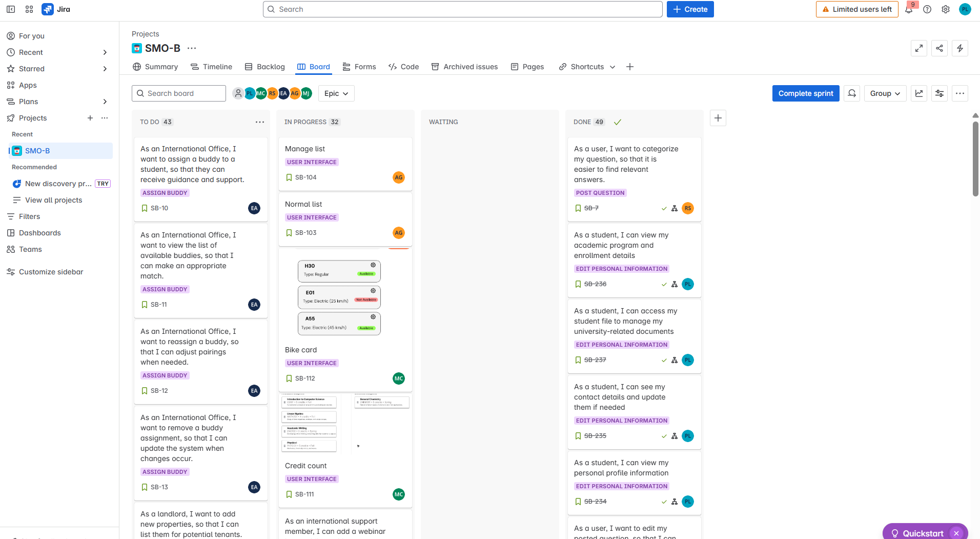Open the Epic filter dropdown
The width and height of the screenshot is (980, 539).
pos(336,93)
